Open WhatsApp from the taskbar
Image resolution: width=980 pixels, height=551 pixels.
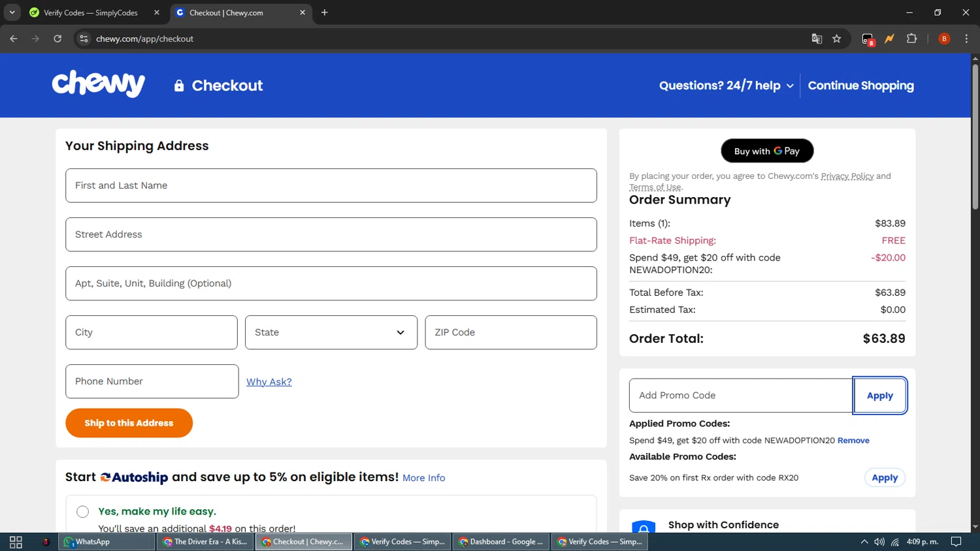pos(107,542)
